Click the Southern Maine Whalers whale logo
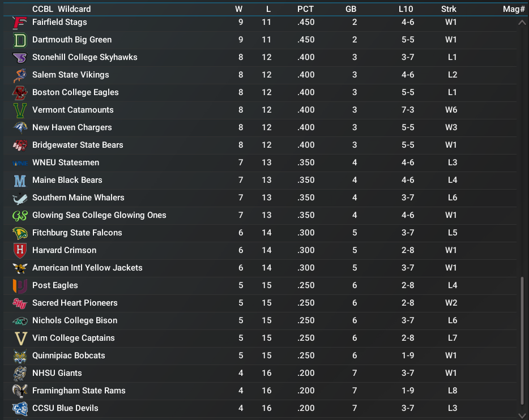The width and height of the screenshot is (529, 420). 19,198
